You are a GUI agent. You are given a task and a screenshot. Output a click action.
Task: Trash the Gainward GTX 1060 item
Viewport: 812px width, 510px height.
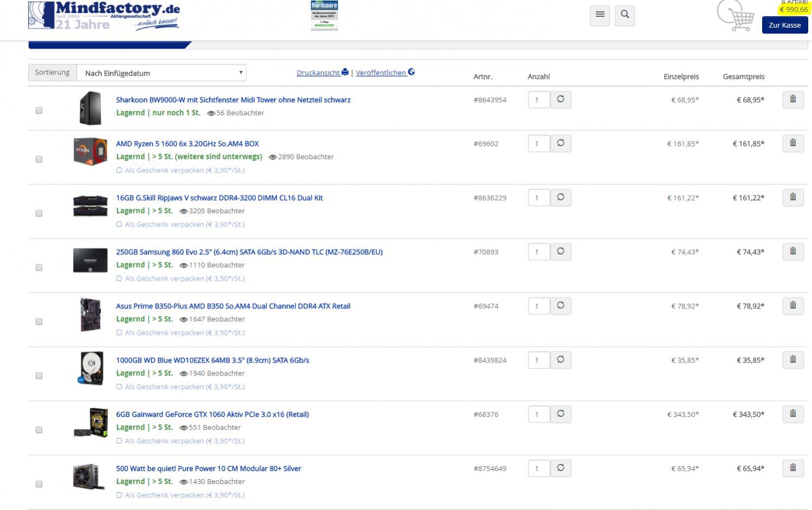coord(792,414)
